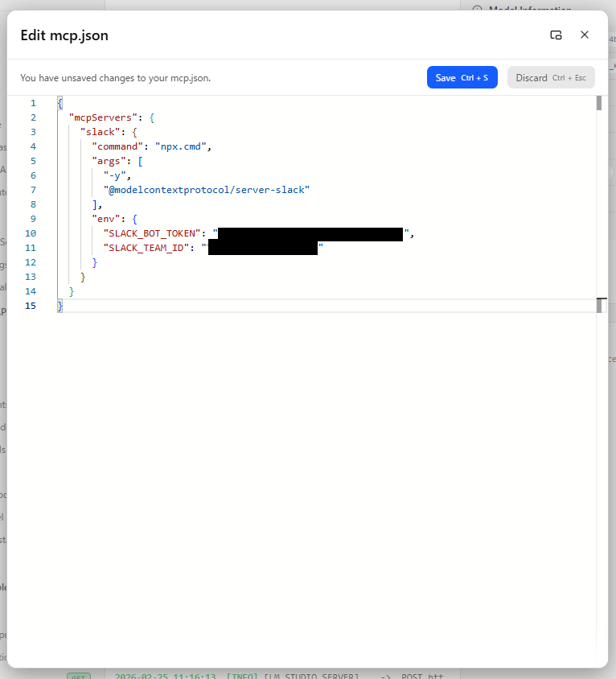Click the "env" key on line 9

point(105,219)
